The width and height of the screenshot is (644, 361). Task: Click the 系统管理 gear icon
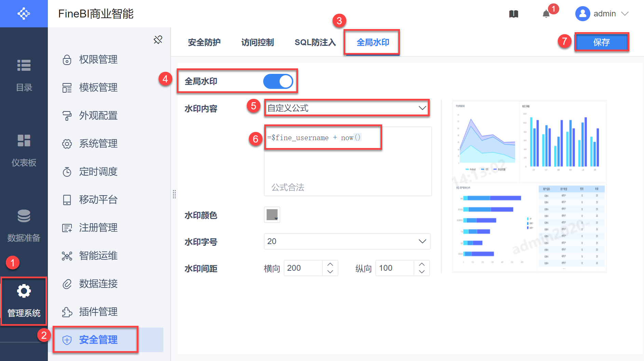[67, 144]
